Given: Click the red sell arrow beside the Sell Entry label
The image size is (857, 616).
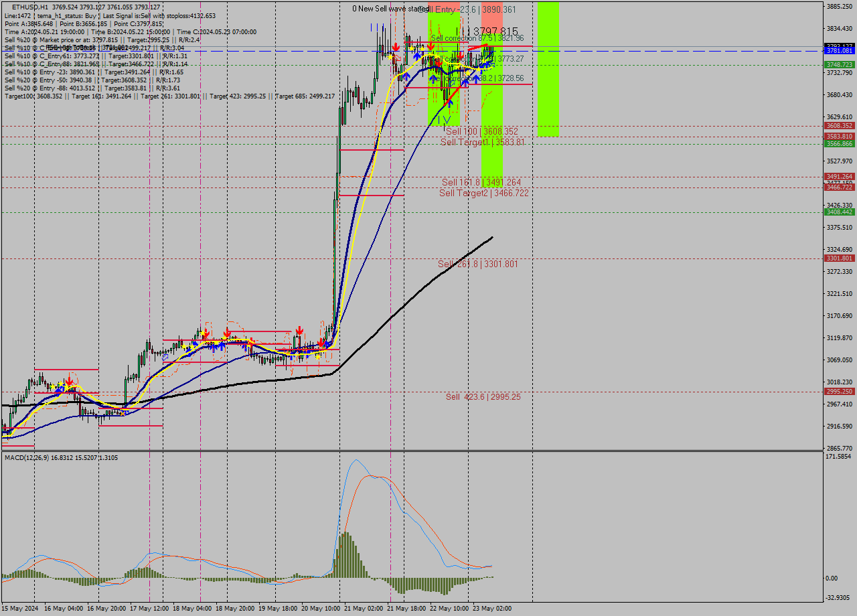Looking at the screenshot, I should [x=431, y=46].
